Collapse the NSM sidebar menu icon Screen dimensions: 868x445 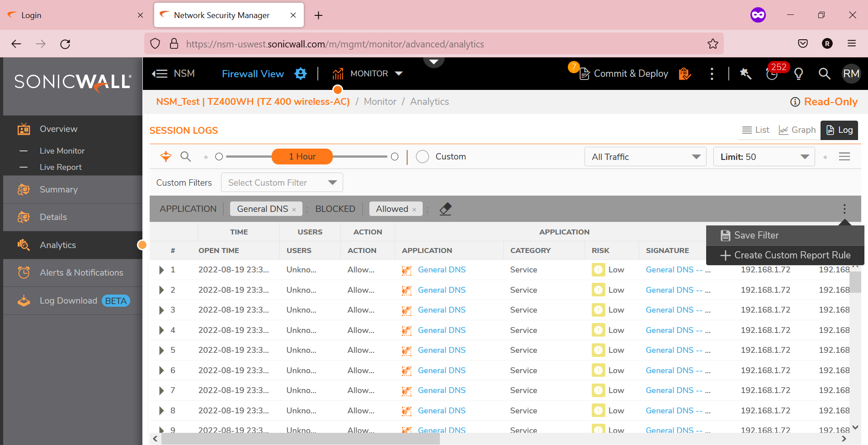point(160,74)
